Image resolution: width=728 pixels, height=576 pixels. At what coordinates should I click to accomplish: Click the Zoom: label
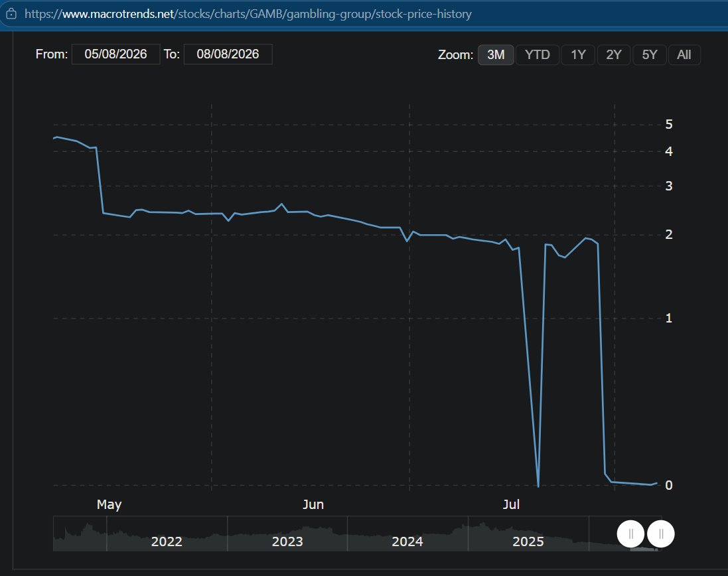(x=455, y=55)
